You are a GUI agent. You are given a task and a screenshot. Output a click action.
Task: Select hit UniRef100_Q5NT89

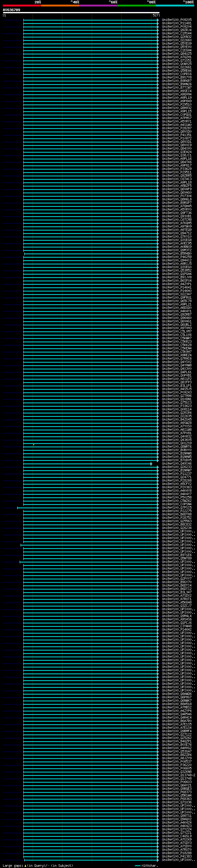click(x=176, y=558)
